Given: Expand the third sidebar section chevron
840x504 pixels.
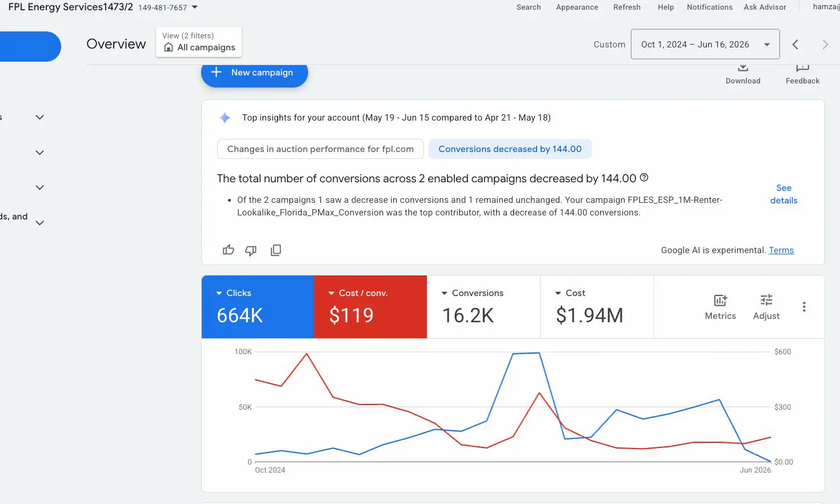Looking at the screenshot, I should coord(39,187).
